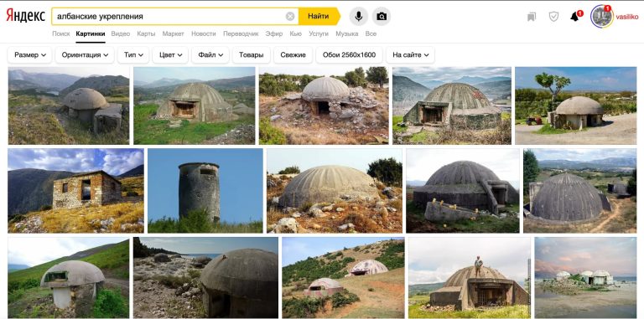644x319 pixels.
Task: Open the Все services tab
Action: pyautogui.click(x=371, y=34)
